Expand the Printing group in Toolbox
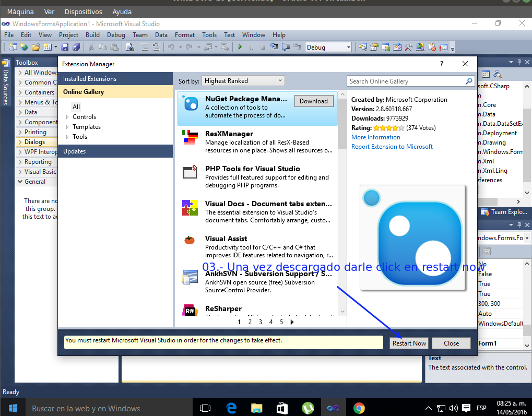This screenshot has width=532, height=416. click(x=20, y=132)
